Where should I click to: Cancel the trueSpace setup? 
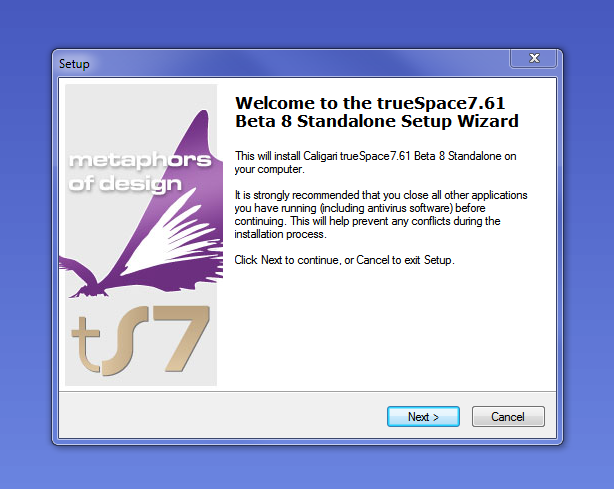click(x=508, y=416)
